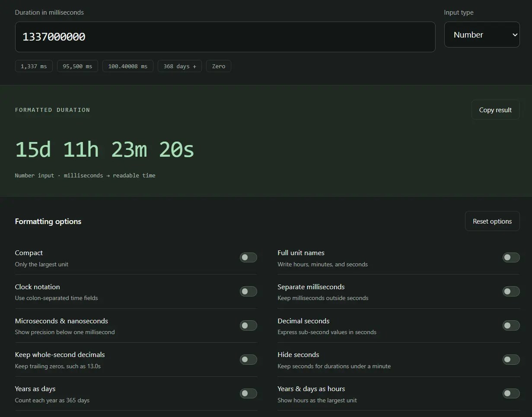This screenshot has width=532, height=417.
Task: Click the 'Input type' label
Action: (x=459, y=13)
